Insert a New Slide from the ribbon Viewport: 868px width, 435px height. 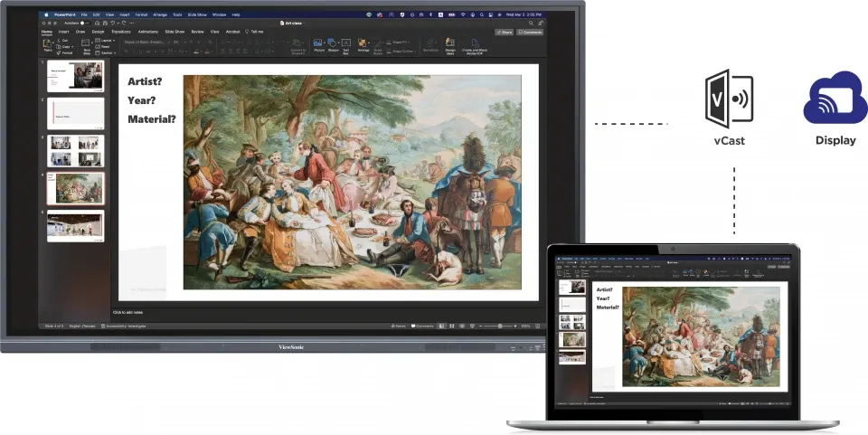(x=87, y=47)
